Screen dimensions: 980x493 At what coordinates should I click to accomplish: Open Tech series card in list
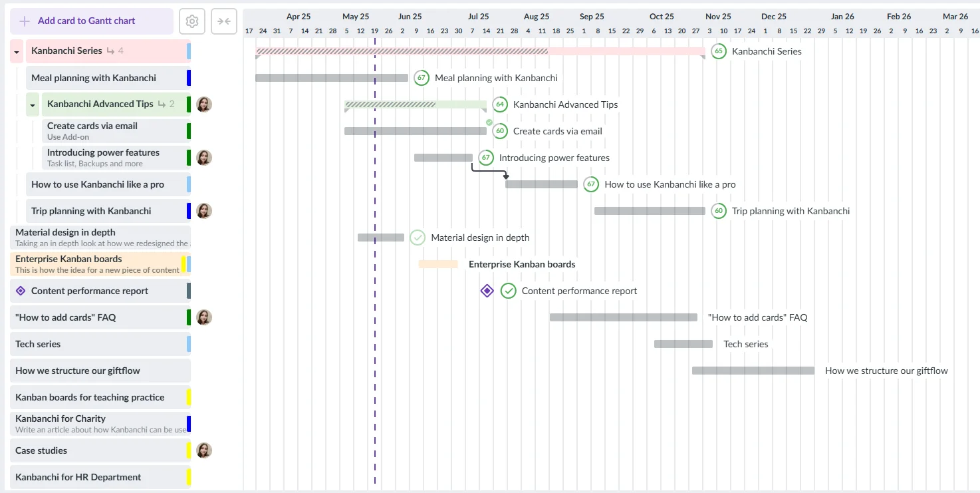(100, 344)
